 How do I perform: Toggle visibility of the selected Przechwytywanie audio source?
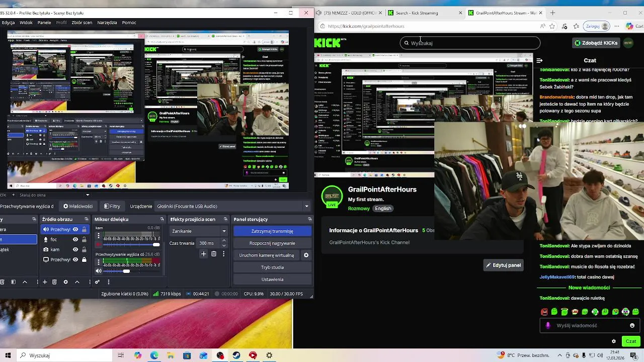point(75,229)
